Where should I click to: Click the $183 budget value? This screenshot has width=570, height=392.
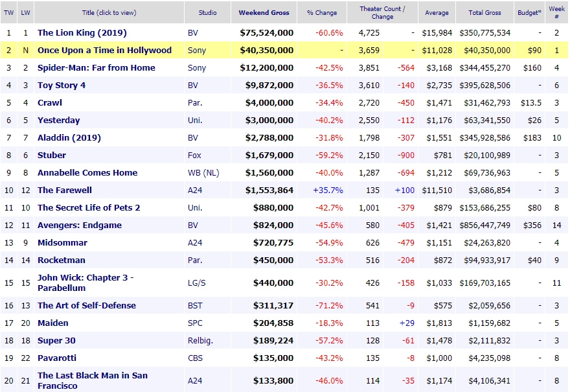[x=532, y=137]
